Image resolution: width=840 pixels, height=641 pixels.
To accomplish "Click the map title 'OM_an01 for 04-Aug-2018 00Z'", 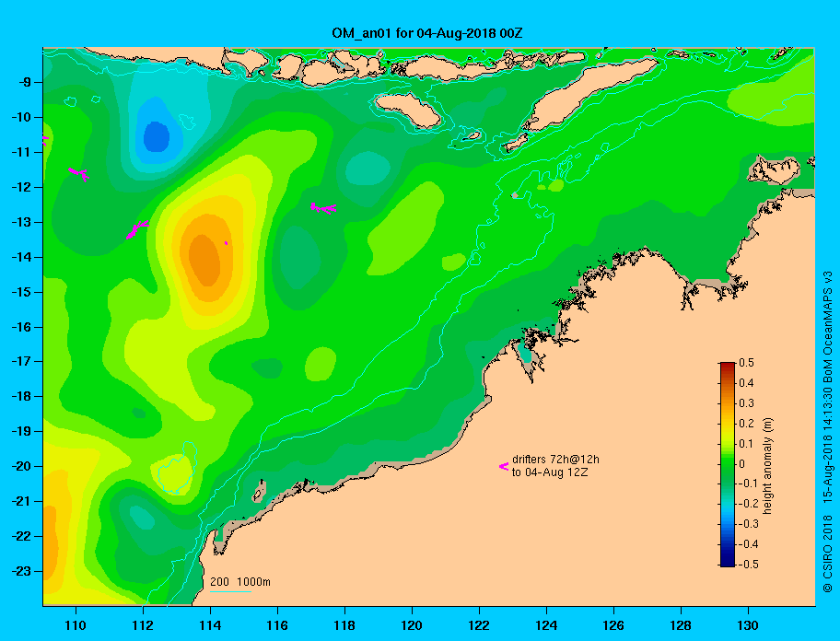I will tap(427, 33).
